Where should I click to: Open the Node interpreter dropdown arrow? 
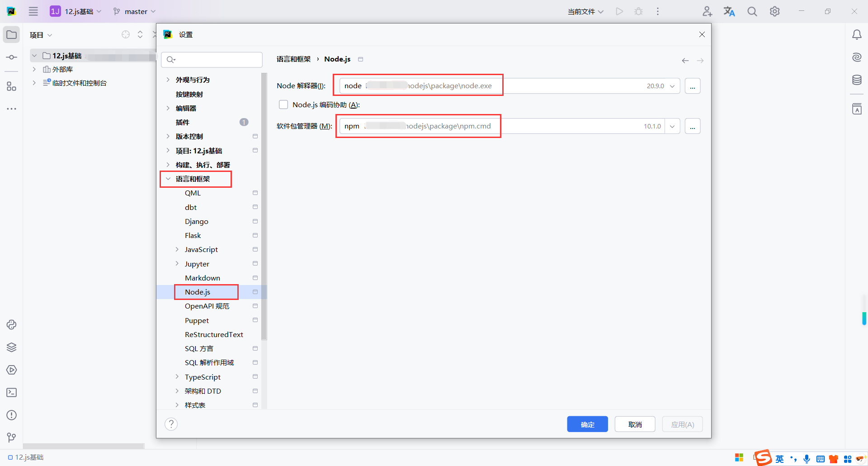coord(672,86)
